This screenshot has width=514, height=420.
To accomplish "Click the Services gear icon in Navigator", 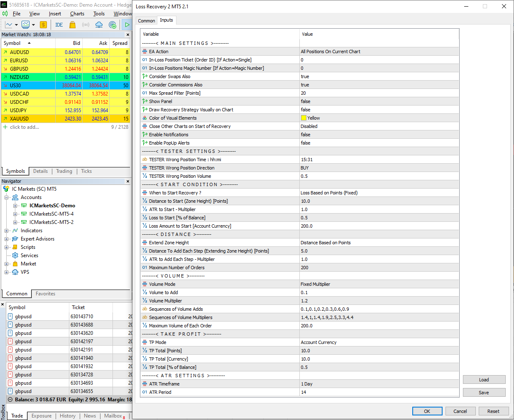I will [15, 255].
